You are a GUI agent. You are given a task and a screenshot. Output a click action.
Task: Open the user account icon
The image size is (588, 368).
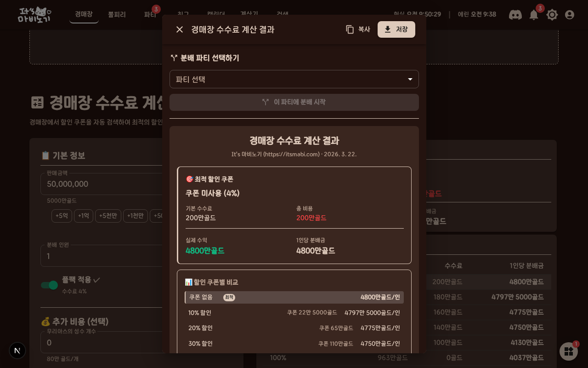point(570,15)
